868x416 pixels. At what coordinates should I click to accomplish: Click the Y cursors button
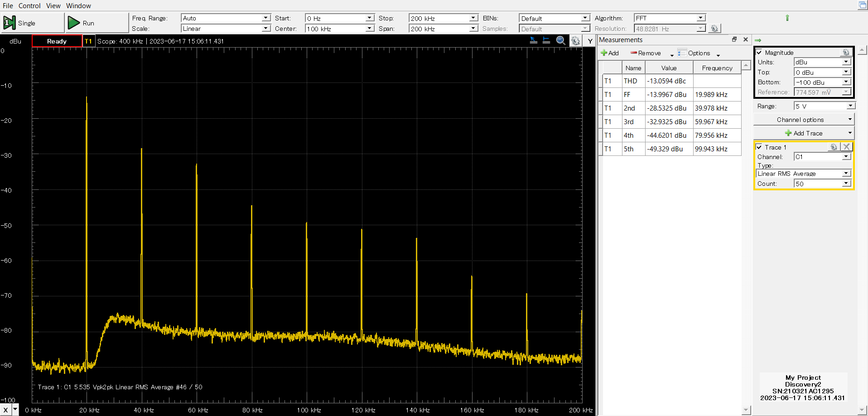(x=590, y=41)
